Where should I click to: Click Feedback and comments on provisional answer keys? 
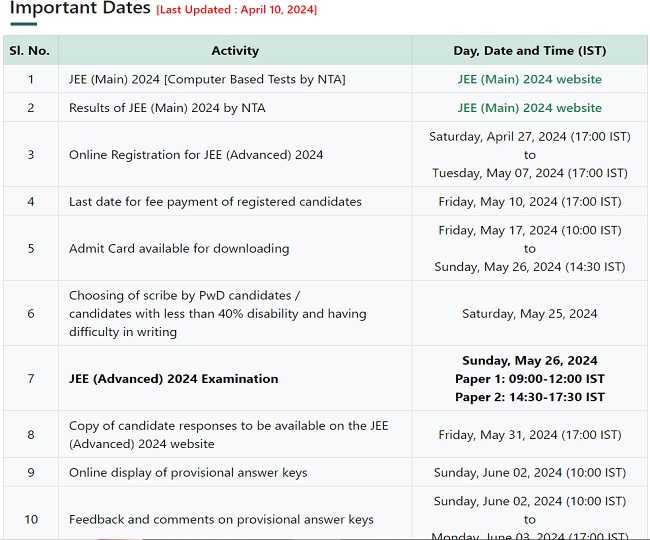pos(221,519)
